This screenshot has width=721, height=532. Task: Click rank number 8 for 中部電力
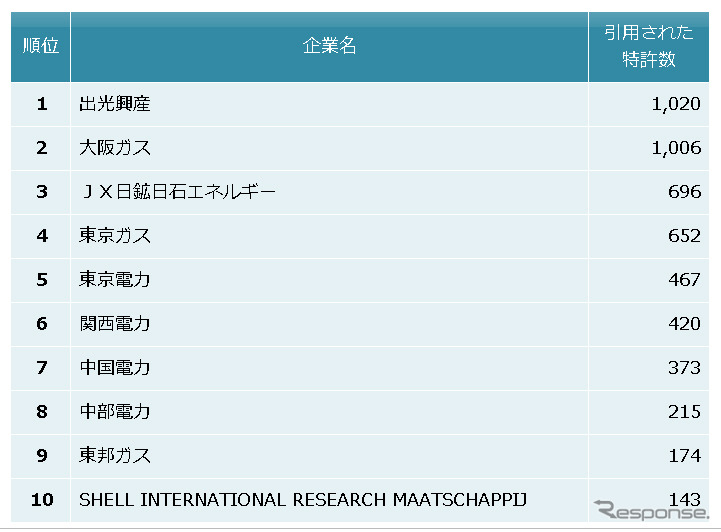point(42,412)
